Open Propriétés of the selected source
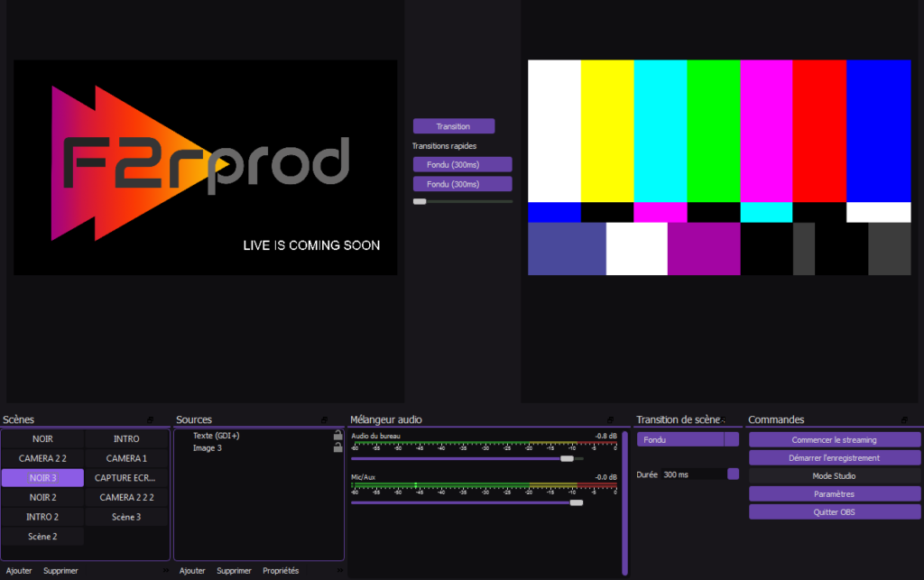The image size is (924, 580). coord(281,571)
